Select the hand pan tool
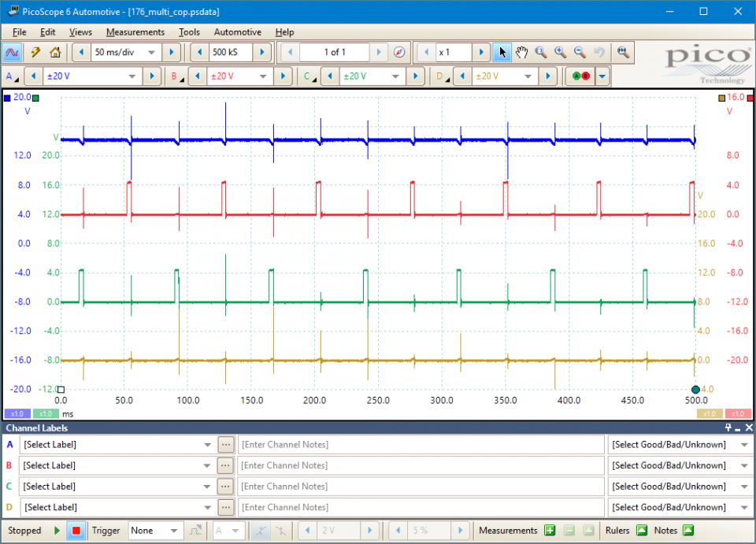The height and width of the screenshot is (544, 756). (x=521, y=52)
